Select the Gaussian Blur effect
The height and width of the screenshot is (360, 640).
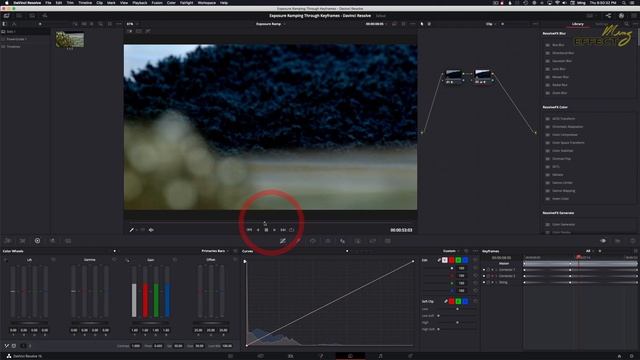click(x=562, y=61)
